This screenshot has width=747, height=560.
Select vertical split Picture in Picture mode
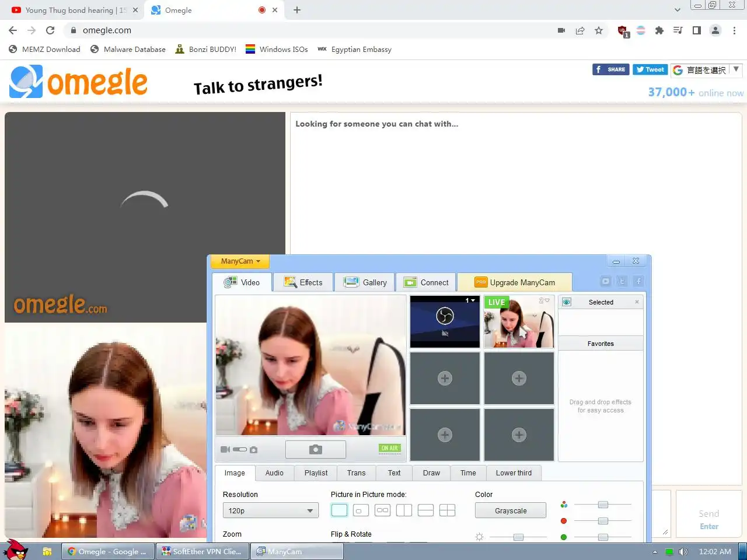pos(404,510)
